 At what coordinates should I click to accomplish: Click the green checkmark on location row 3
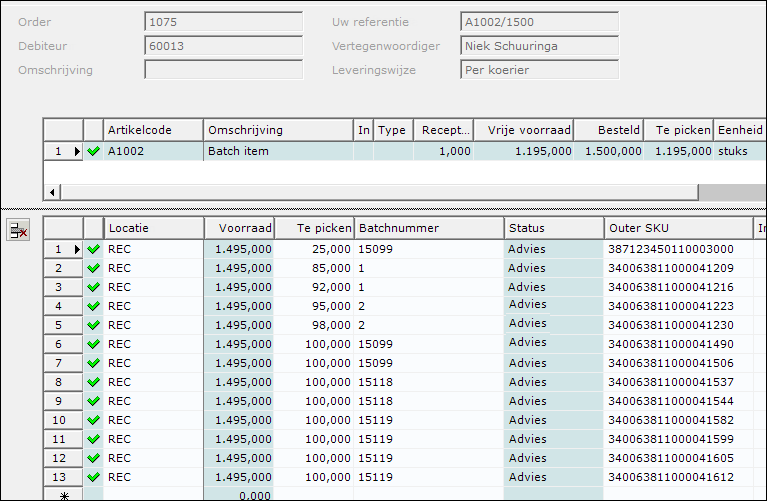(93, 287)
